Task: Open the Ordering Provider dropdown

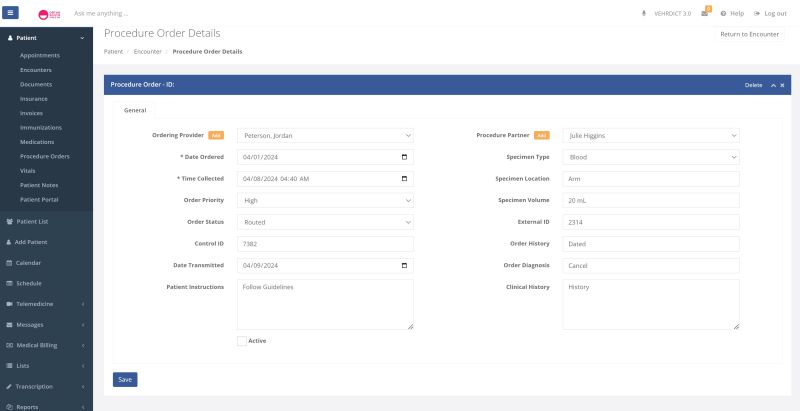Action: (325, 135)
